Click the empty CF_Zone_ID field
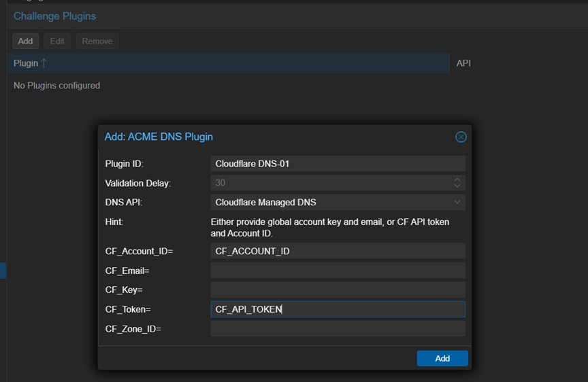The width and height of the screenshot is (588, 382). tap(338, 329)
